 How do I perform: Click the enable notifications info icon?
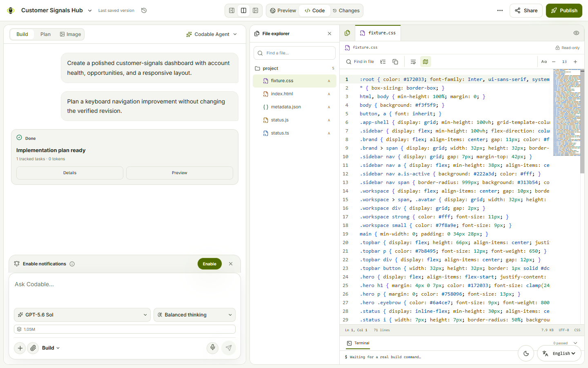[x=72, y=264]
